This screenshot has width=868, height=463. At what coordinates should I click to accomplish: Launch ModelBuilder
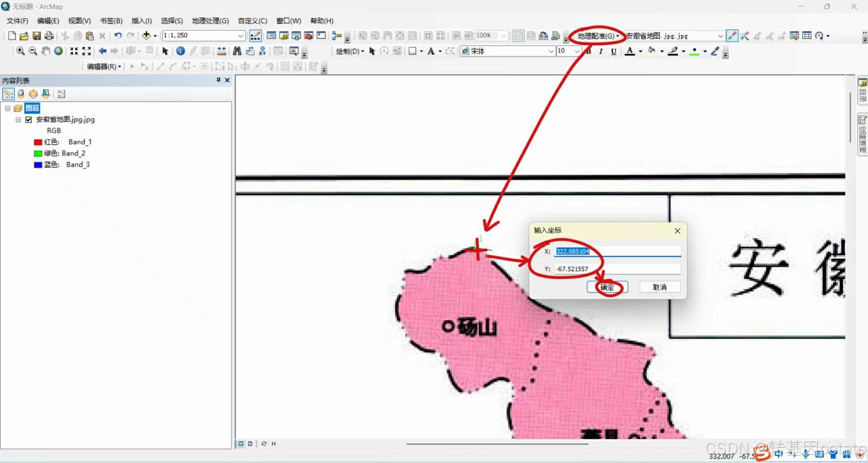coord(336,36)
